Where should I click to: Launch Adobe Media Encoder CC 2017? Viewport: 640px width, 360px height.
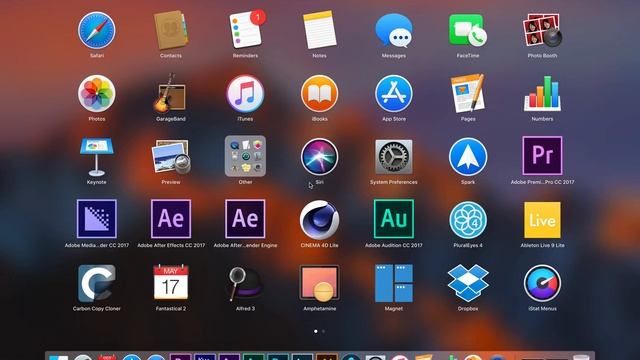97,219
